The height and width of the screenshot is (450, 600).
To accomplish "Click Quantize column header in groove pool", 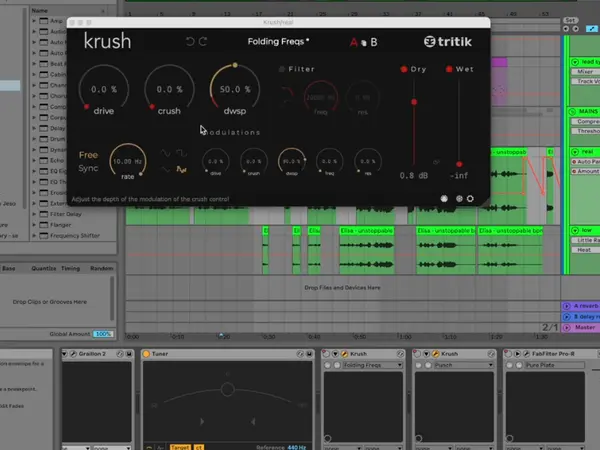I will tap(44, 268).
